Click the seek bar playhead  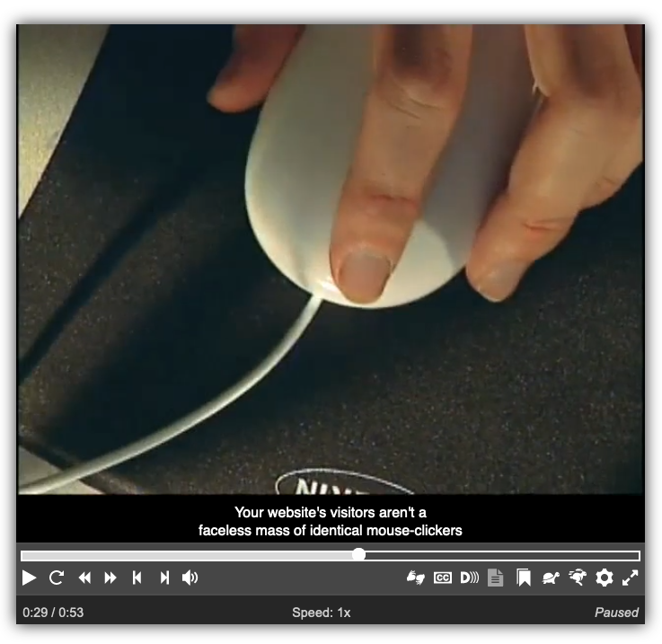[x=358, y=554]
